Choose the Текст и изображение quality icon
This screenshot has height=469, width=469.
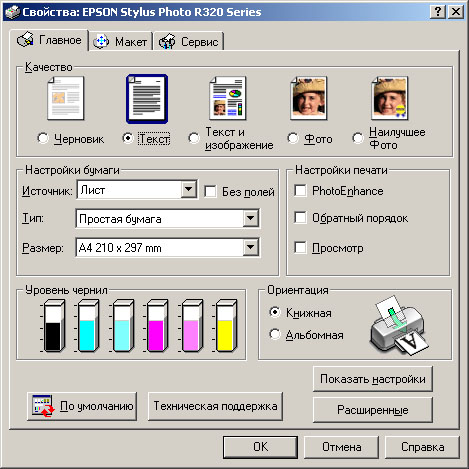(x=228, y=98)
